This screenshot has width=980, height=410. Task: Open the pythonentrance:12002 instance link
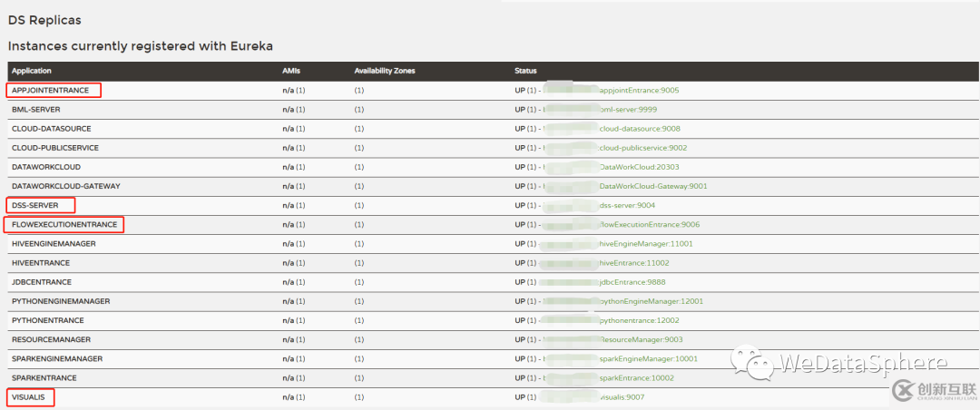click(639, 320)
